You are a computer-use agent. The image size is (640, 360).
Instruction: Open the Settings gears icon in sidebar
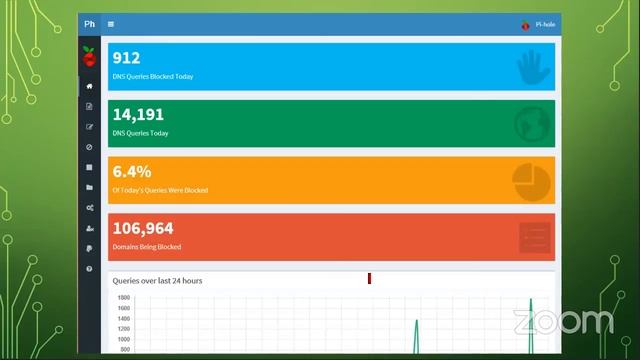[90, 208]
